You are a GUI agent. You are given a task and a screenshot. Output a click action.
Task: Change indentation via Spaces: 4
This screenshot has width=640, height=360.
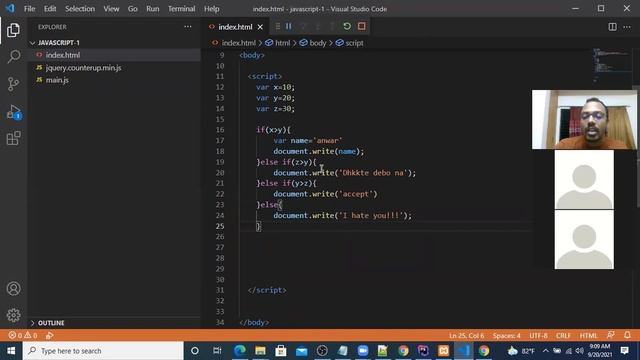(506, 336)
